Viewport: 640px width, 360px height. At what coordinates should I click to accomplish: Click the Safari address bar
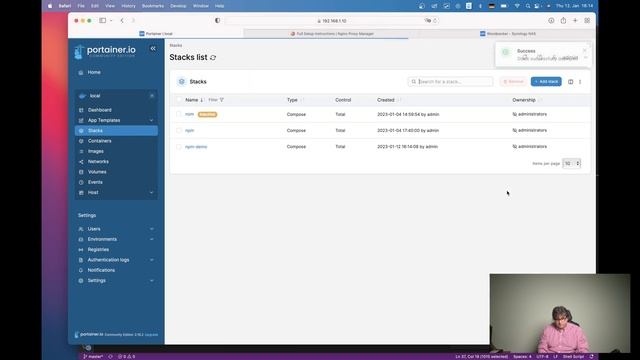(x=331, y=20)
